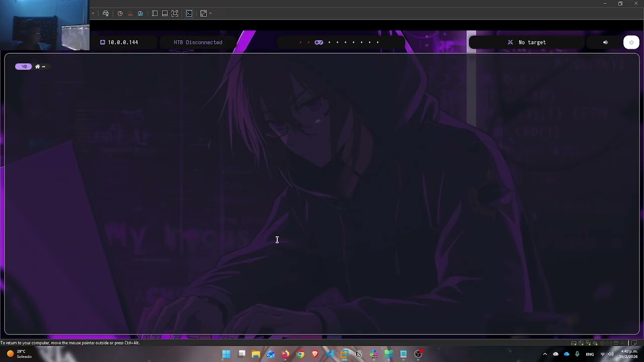
Task: Open the Windows Start menu
Action: pyautogui.click(x=226, y=354)
